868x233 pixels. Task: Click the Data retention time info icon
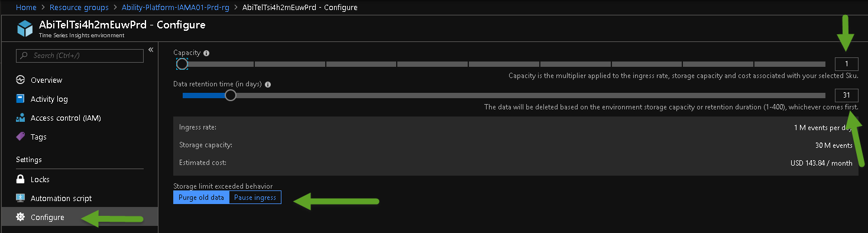point(268,85)
